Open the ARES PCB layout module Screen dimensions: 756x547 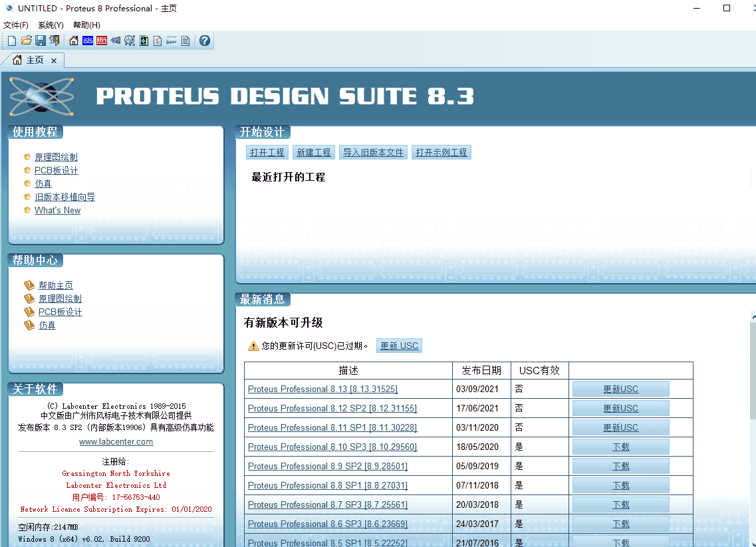[x=101, y=41]
